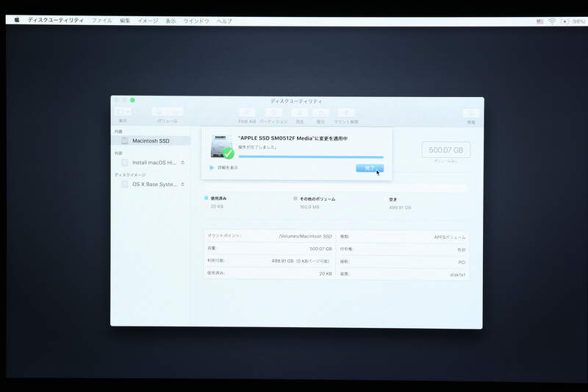588x392 pixels.
Task: Open the sidebar view dropdown in toolbar
Action: (x=123, y=112)
